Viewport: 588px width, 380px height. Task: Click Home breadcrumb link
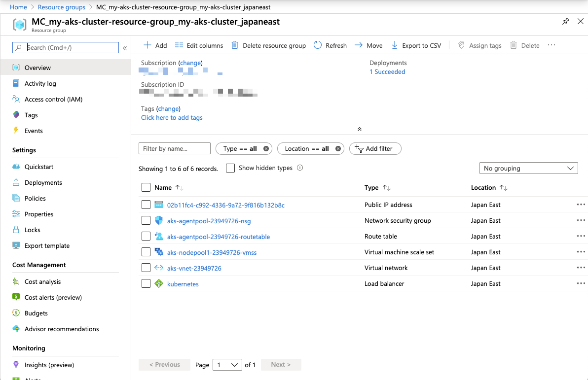(18, 7)
